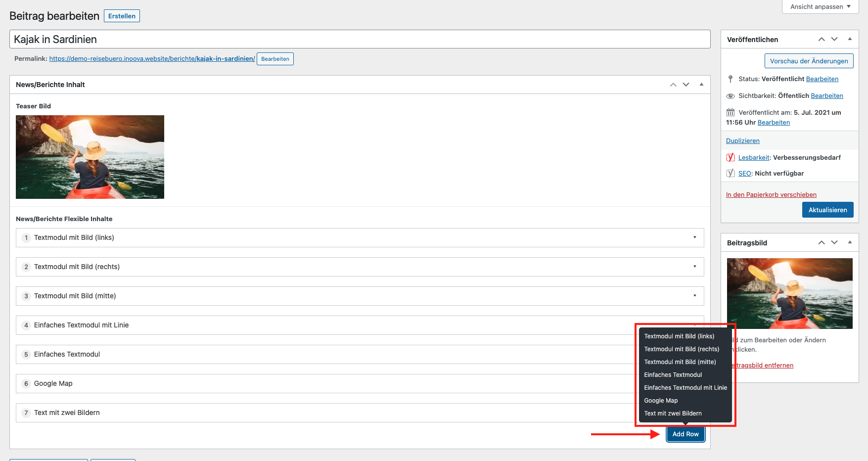The width and height of the screenshot is (868, 461).
Task: Move News/Berichte Inhalt panel down
Action: tap(686, 85)
